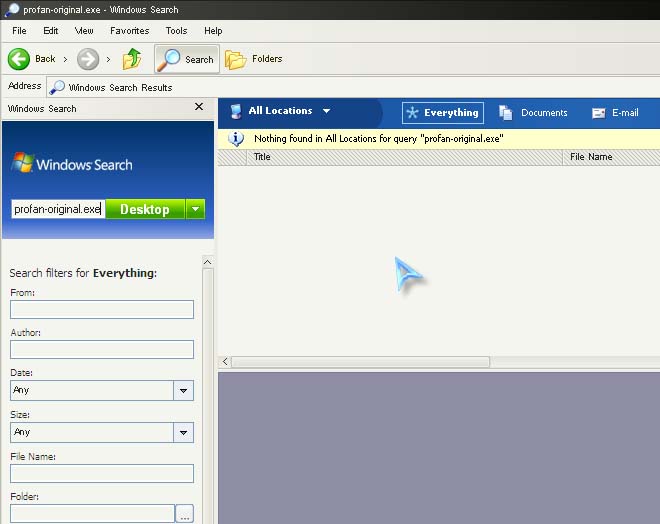Click the Windows Search Results address field
Image resolution: width=660 pixels, height=524 pixels.
click(353, 88)
